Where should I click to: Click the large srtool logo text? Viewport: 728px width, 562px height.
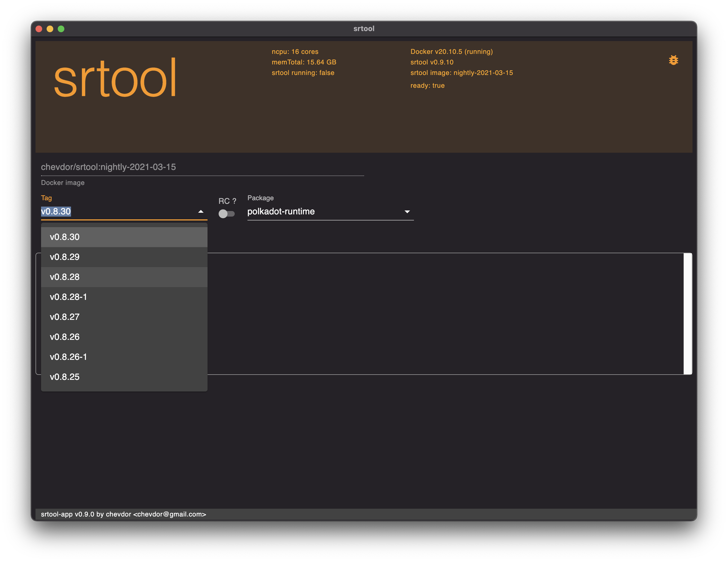pyautogui.click(x=115, y=78)
